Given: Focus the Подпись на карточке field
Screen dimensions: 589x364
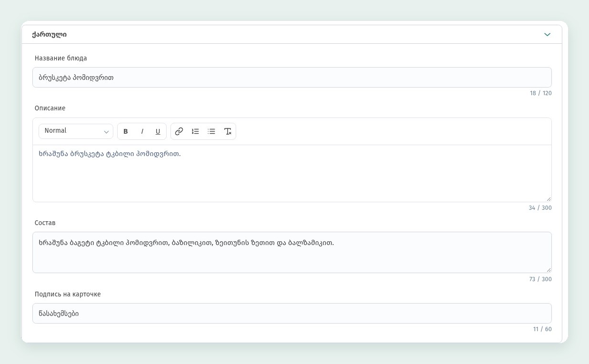Looking at the screenshot, I should 292,313.
